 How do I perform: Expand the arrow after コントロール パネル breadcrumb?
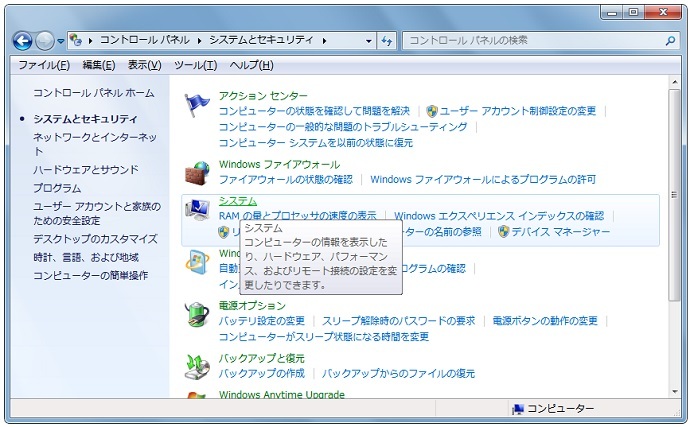199,40
